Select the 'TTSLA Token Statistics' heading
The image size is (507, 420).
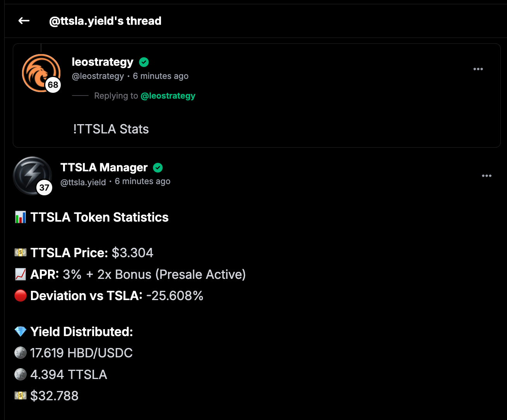click(99, 217)
